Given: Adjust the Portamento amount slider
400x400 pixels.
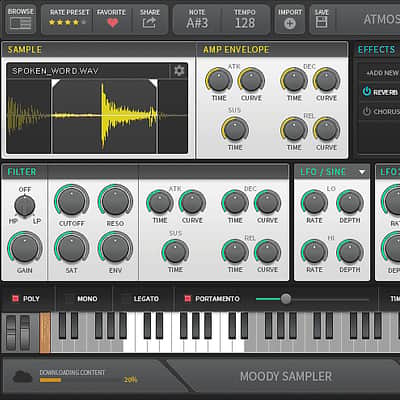Looking at the screenshot, I should click(286, 299).
